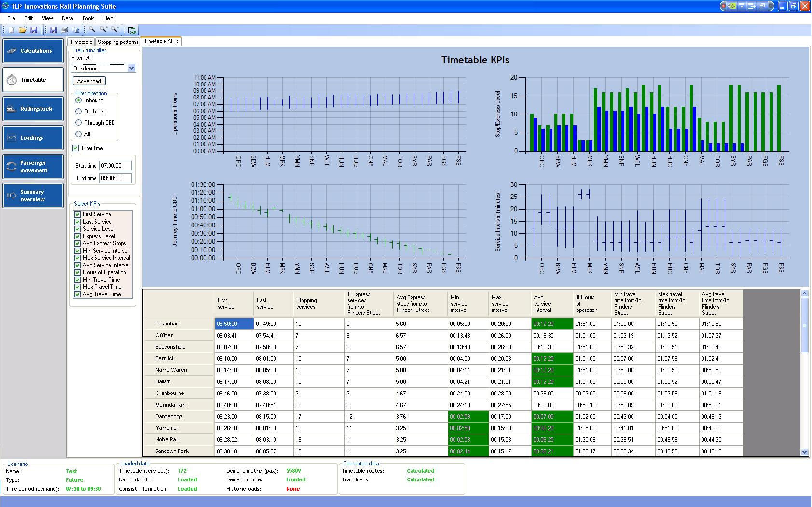This screenshot has width=812, height=507.
Task: Click the Sandown Park row header
Action: pos(179,451)
